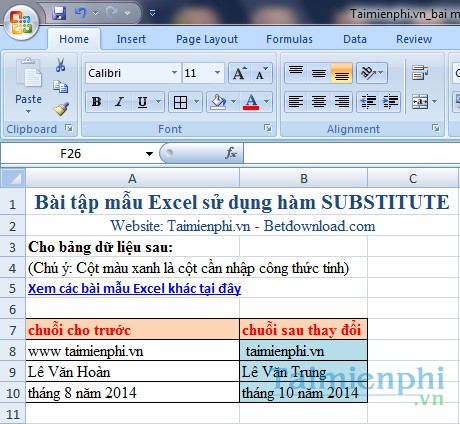Open the Undo history dropdown arrow
The image size is (460, 424).
click(x=95, y=13)
